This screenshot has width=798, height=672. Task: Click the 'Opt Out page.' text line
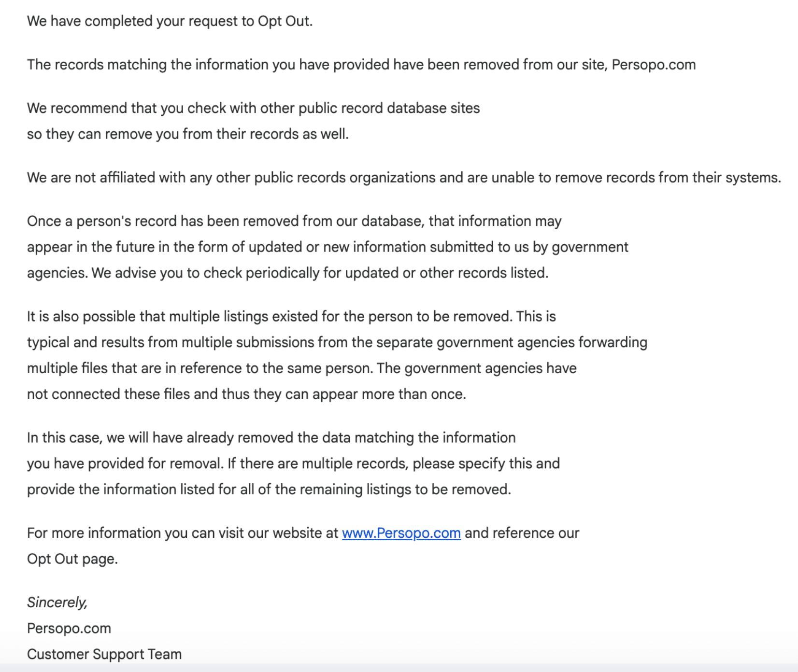point(72,559)
